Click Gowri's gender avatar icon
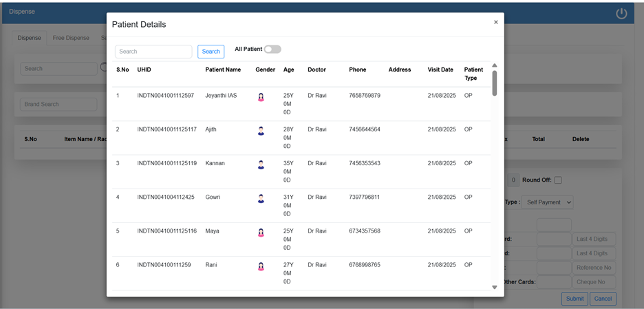 [261, 198]
